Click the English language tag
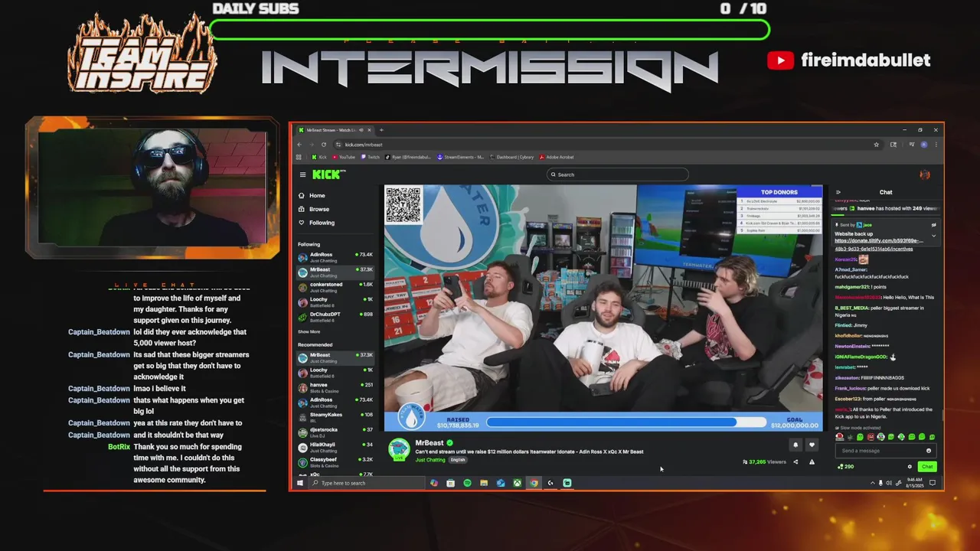This screenshot has width=980, height=551. [x=457, y=460]
